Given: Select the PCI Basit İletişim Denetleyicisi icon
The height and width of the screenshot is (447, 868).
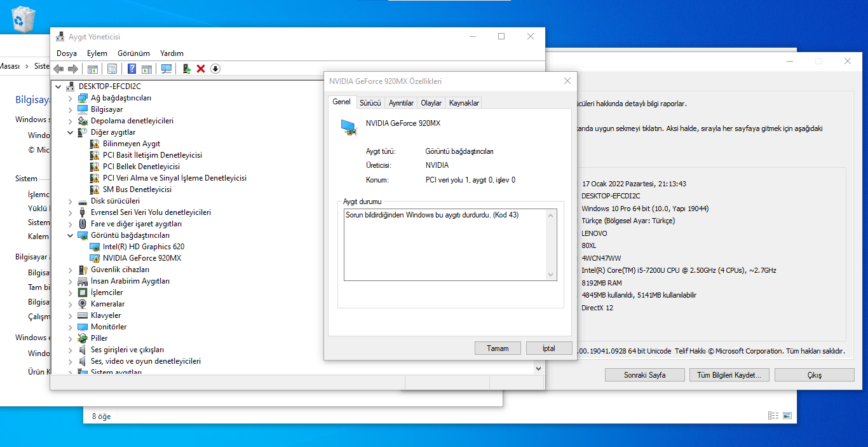Looking at the screenshot, I should (95, 155).
